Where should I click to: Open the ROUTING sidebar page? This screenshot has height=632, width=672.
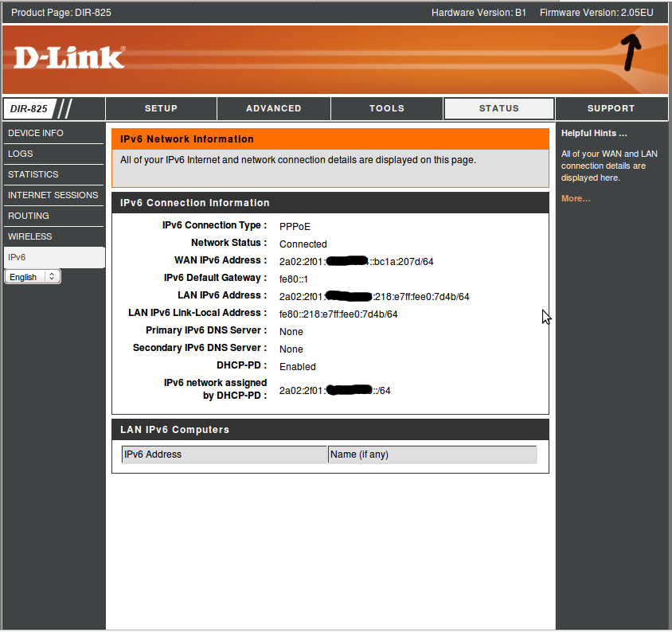29,216
